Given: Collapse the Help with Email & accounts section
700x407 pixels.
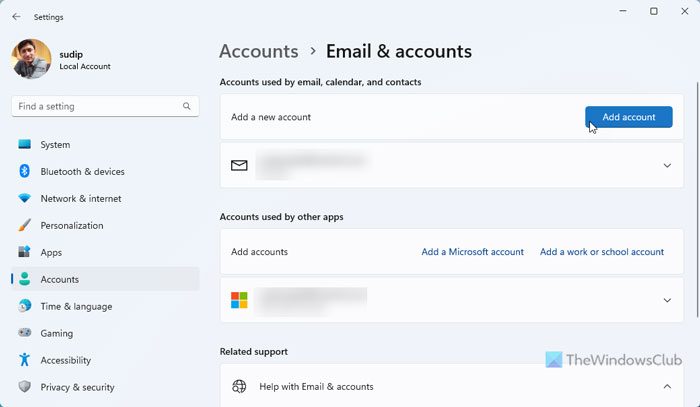Looking at the screenshot, I should click(x=667, y=386).
